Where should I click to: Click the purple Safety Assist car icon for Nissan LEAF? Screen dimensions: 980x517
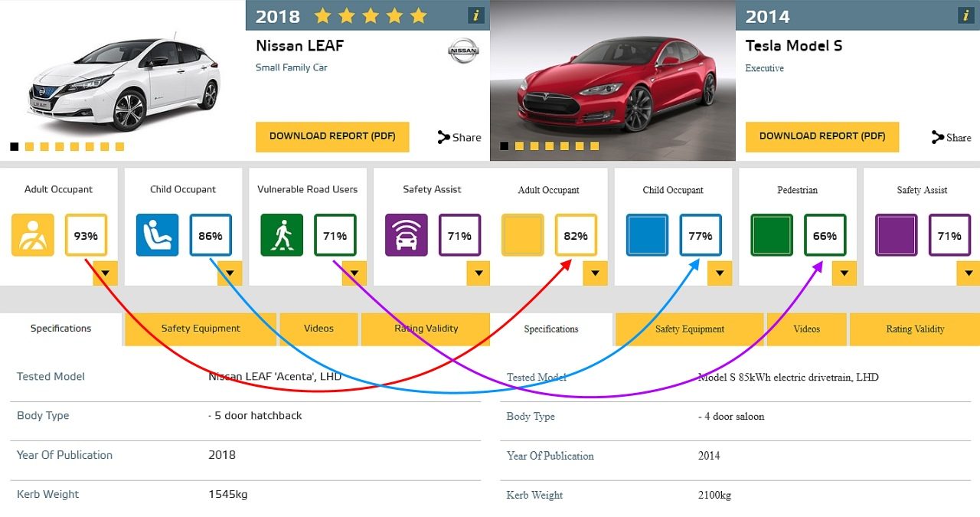tap(407, 235)
